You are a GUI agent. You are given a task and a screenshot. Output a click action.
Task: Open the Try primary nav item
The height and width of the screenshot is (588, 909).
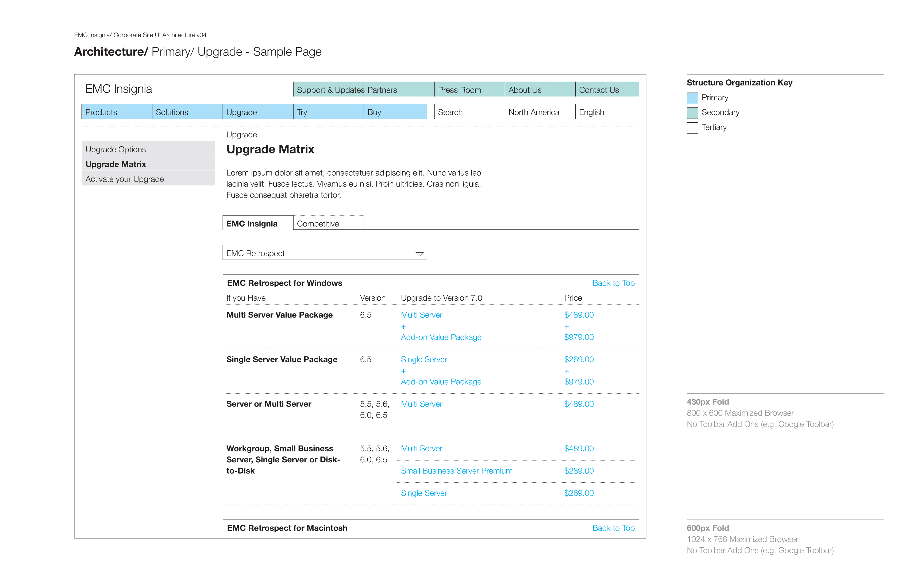click(329, 111)
